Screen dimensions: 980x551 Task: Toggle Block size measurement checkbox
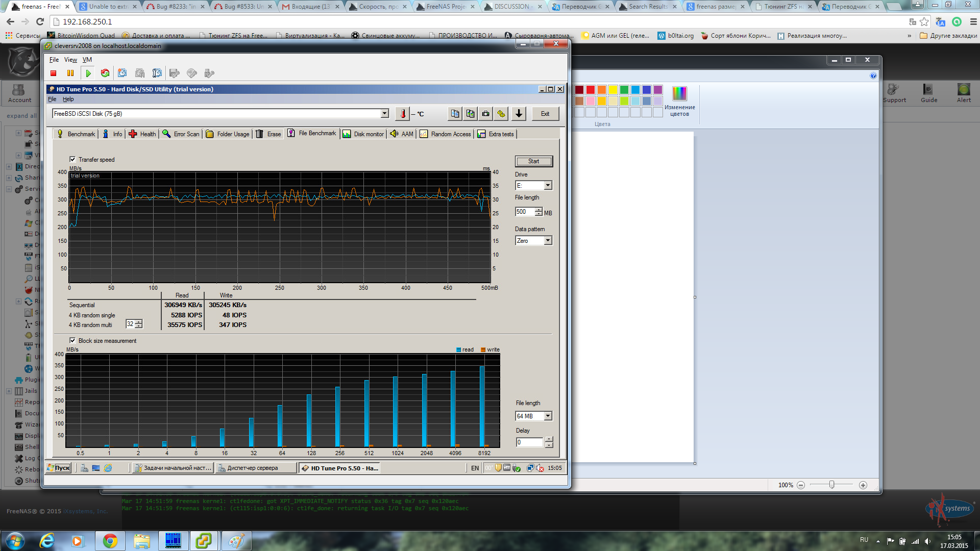72,340
